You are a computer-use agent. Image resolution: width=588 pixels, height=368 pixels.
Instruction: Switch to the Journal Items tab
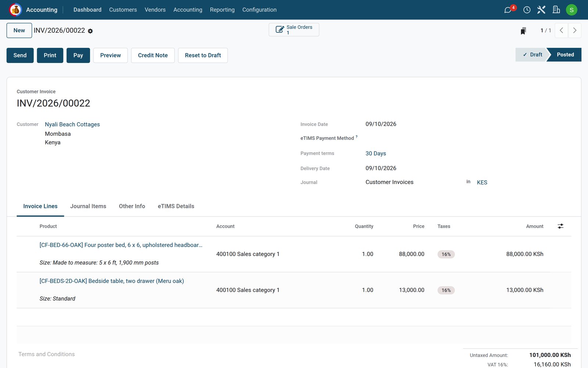[88, 206]
